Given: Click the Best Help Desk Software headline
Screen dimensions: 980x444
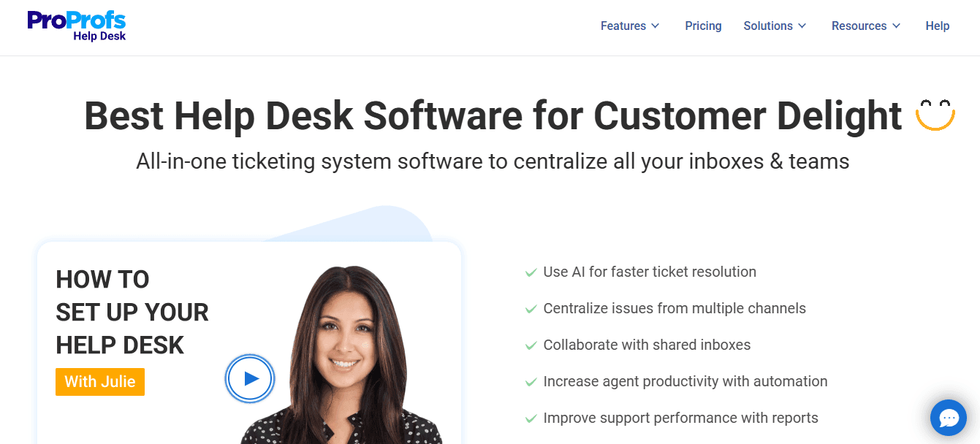Looking at the screenshot, I should 493,116.
